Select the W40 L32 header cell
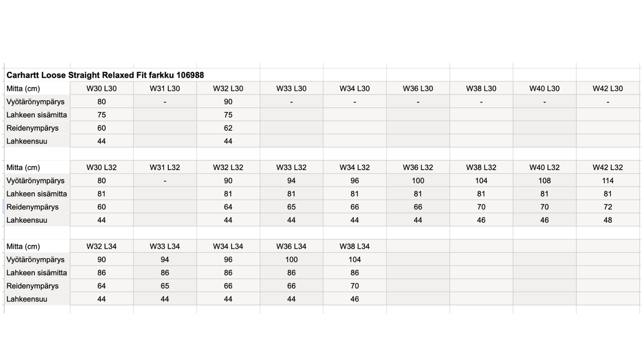Screen dimensions: 644x358 [544, 167]
